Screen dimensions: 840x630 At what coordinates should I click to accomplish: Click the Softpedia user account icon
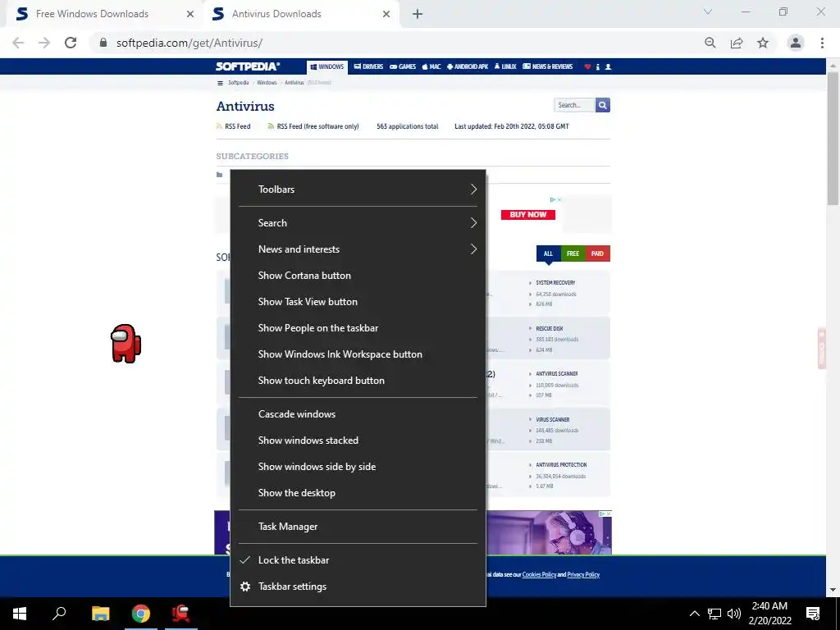[608, 67]
